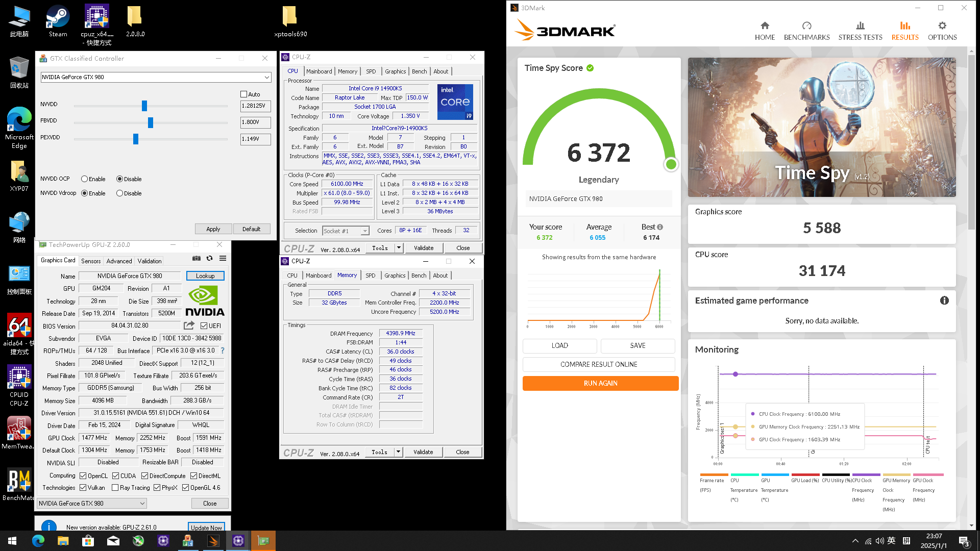This screenshot has height=551, width=980.
Task: Click RUN AGAIN in 3DMark
Action: tap(600, 383)
